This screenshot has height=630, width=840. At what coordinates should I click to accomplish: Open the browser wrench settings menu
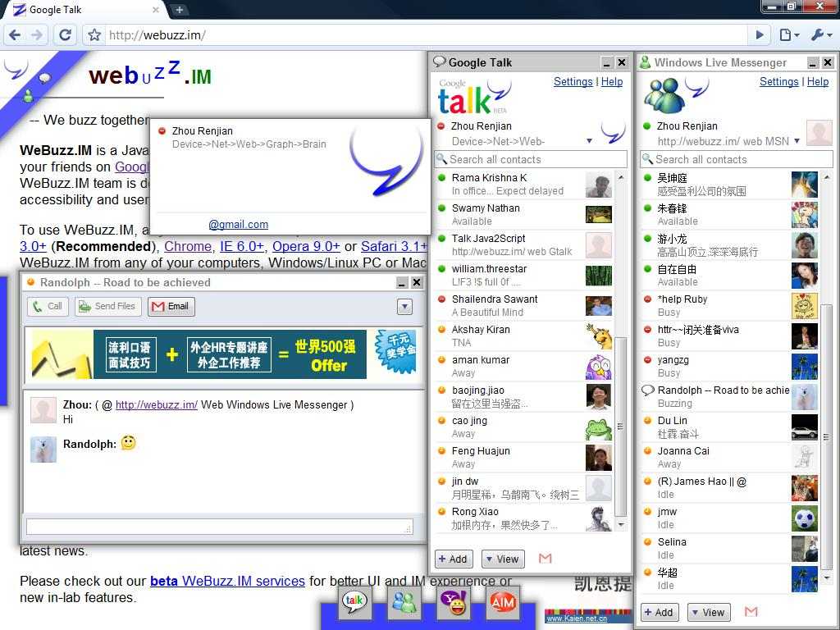pyautogui.click(x=820, y=34)
